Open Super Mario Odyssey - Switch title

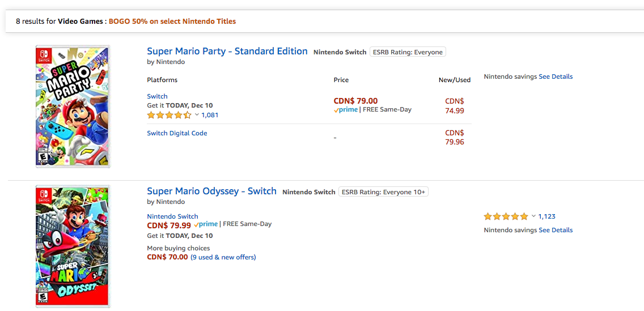[x=211, y=191]
